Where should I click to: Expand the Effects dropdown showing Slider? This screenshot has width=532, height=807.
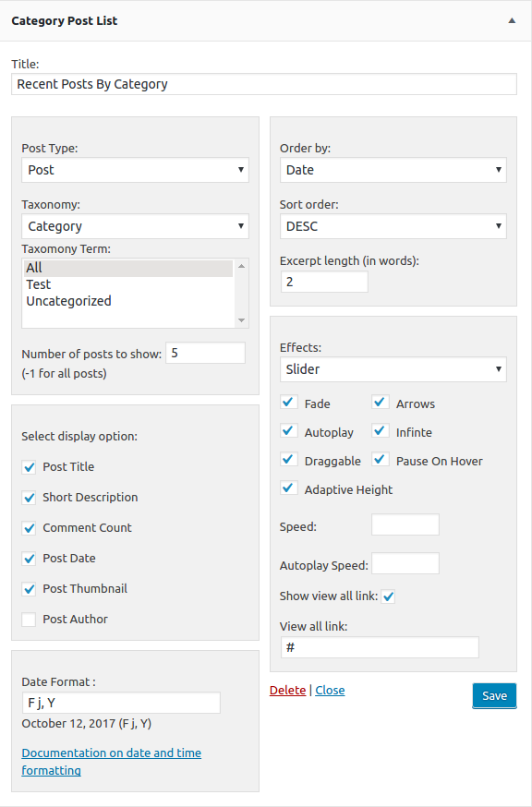tap(393, 369)
